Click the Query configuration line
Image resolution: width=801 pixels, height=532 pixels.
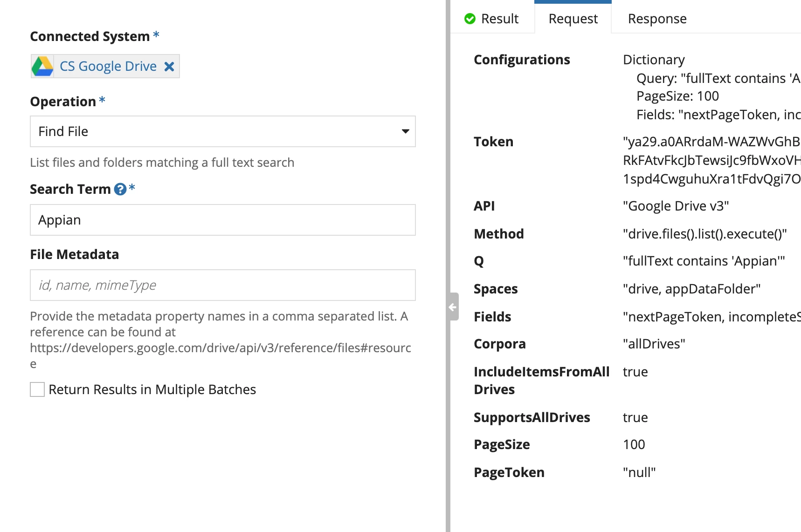(718, 78)
